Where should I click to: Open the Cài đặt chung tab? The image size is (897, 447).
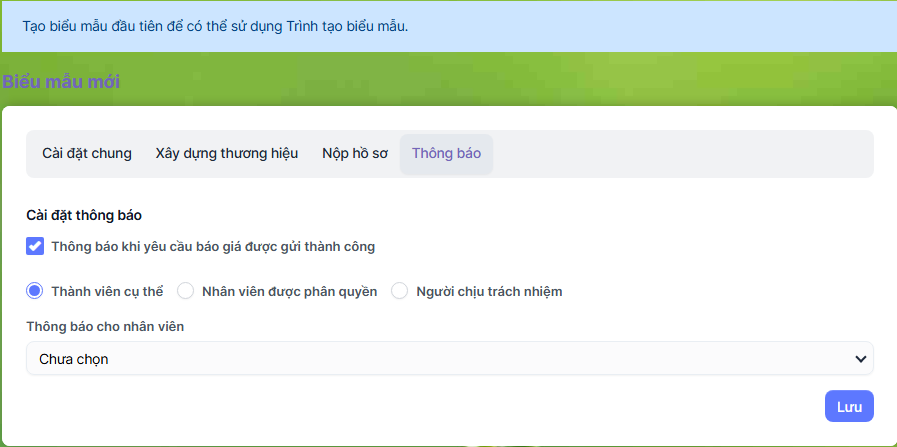(87, 153)
